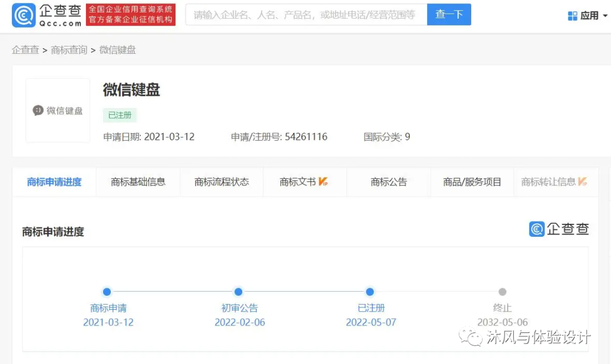The height and width of the screenshot is (364, 611).
Task: Open the 微信键盘 trademark image thumbnail
Action: click(x=58, y=111)
